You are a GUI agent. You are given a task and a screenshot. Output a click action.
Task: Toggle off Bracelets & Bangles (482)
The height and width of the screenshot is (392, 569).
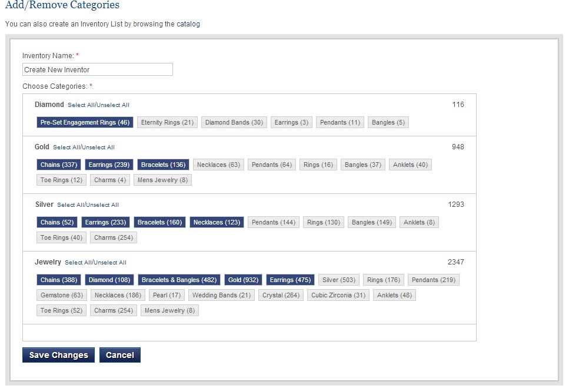[179, 280]
